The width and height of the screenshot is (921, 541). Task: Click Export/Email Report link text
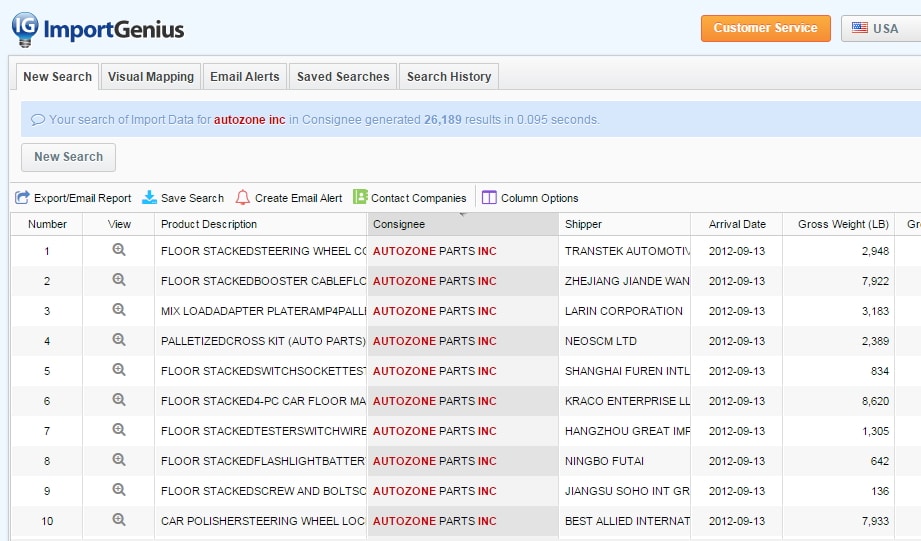pyautogui.click(x=83, y=198)
